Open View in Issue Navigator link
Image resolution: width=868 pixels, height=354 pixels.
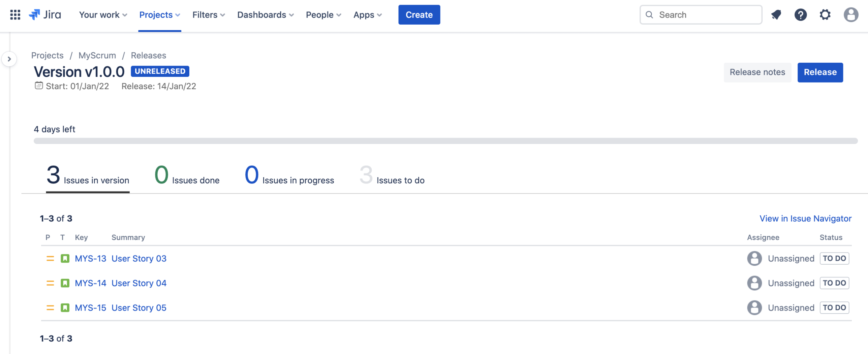click(x=805, y=218)
